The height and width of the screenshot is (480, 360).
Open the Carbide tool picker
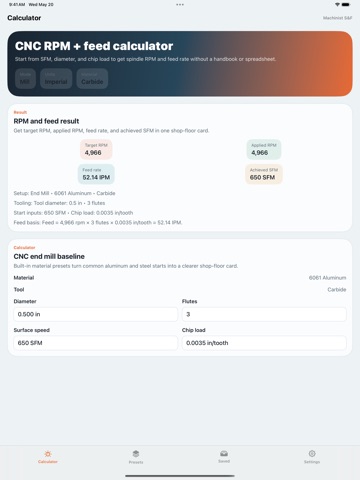click(x=337, y=290)
